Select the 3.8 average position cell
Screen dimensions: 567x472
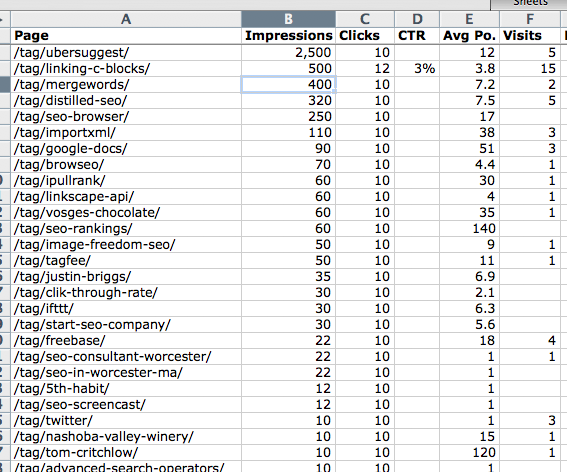point(469,69)
